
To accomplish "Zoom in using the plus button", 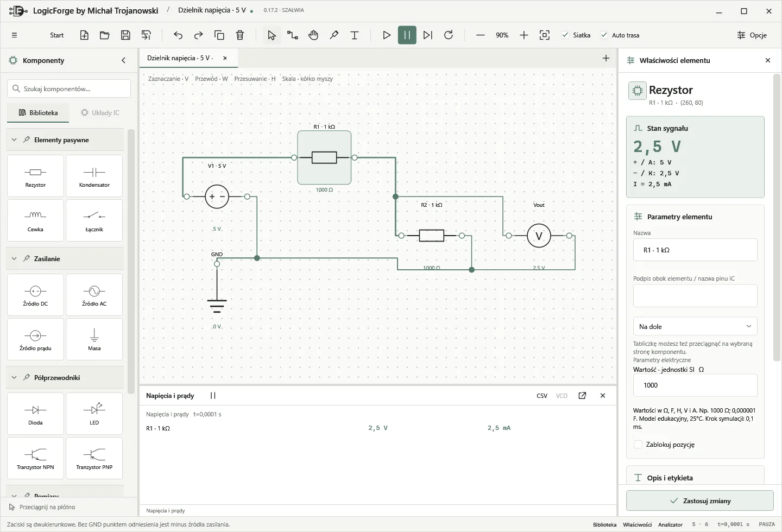I will point(524,35).
